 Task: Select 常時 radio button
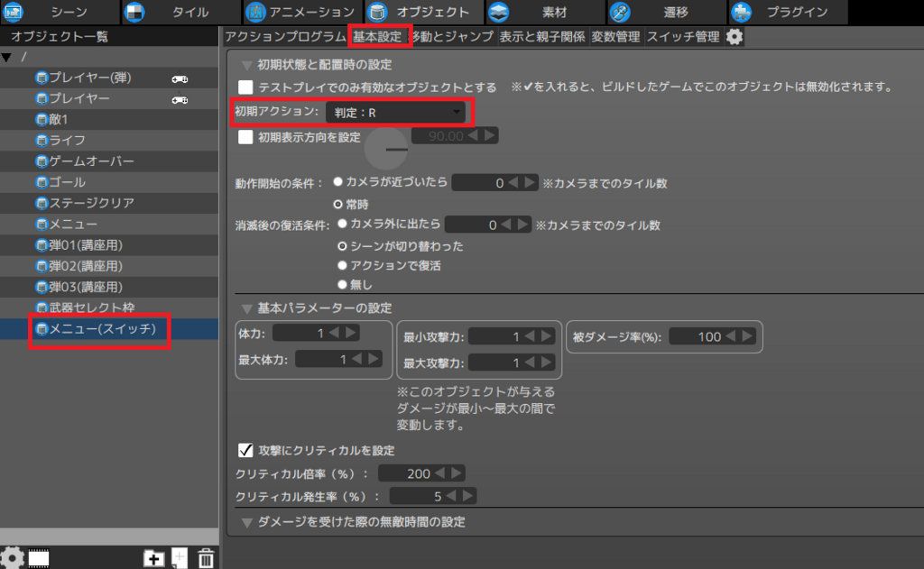tap(337, 205)
